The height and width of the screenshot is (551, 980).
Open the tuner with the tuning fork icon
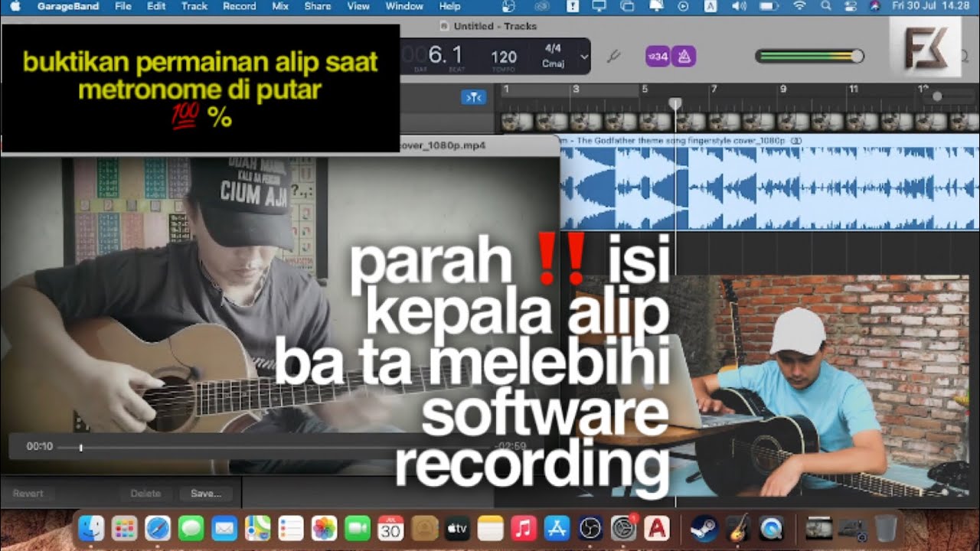pyautogui.click(x=613, y=57)
